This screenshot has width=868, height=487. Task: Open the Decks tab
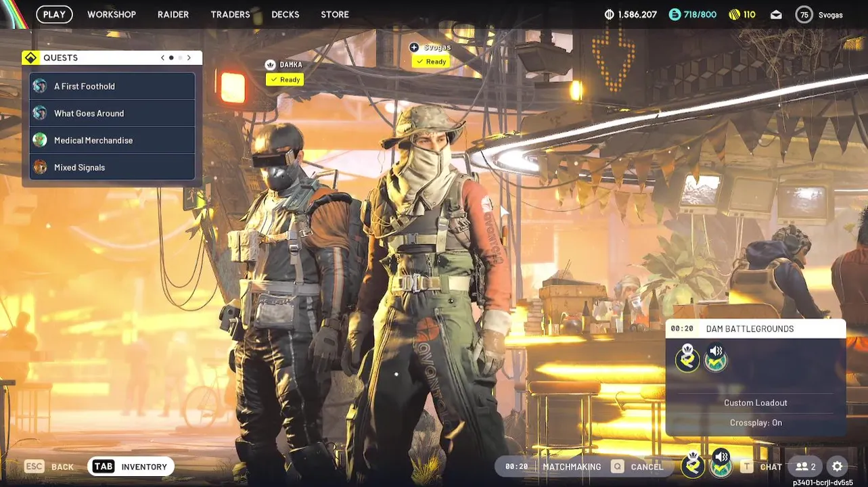coord(285,14)
